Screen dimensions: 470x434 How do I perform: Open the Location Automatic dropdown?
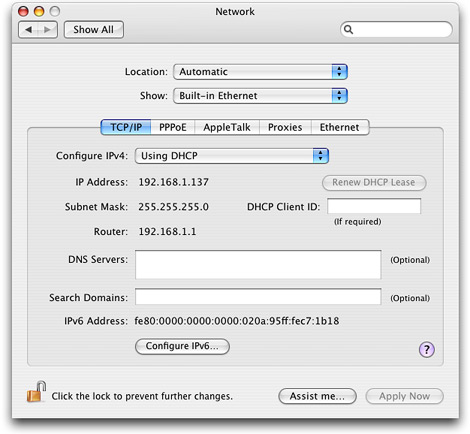pos(260,72)
